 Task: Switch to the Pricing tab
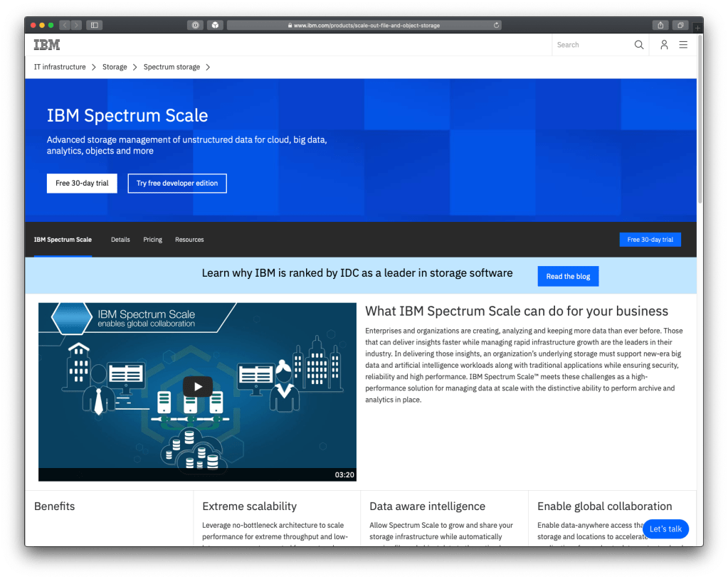click(152, 240)
